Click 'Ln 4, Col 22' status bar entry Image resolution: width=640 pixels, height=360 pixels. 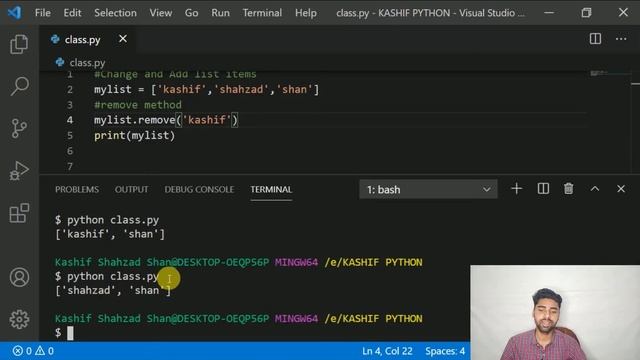[x=387, y=351]
